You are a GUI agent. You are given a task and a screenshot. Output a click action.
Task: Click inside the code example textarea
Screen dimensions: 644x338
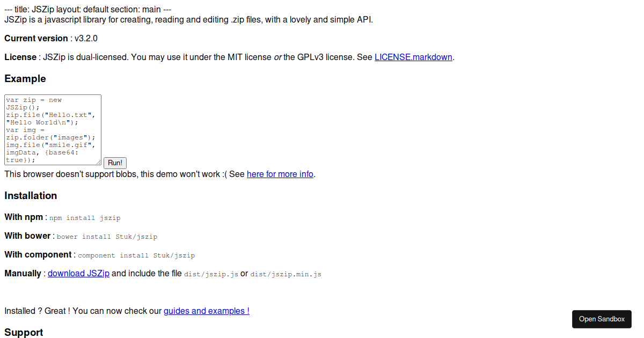(52, 129)
